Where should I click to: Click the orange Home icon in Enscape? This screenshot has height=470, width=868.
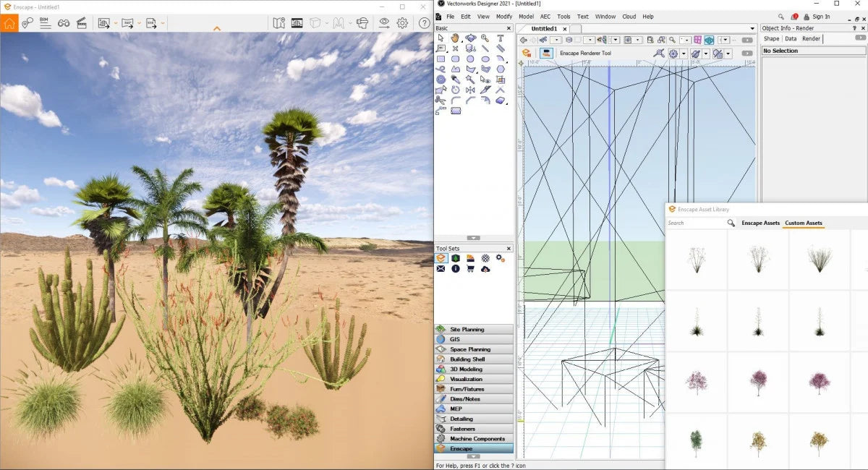pos(9,23)
